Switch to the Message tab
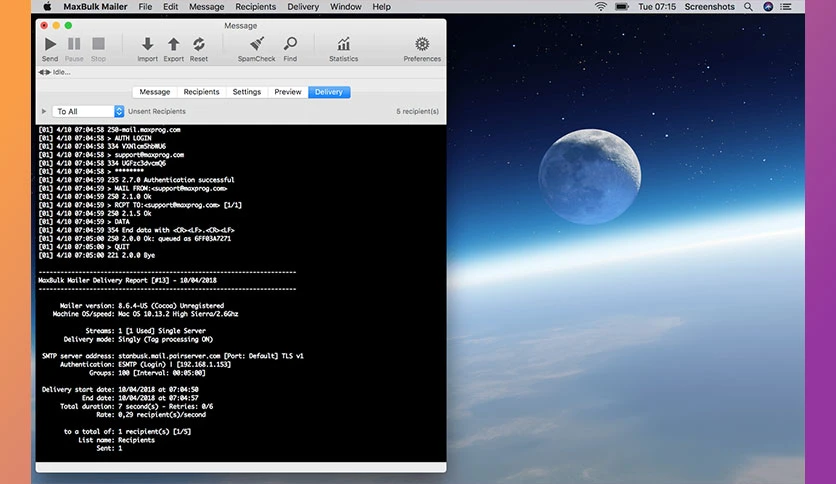This screenshot has width=836, height=484. [x=155, y=92]
